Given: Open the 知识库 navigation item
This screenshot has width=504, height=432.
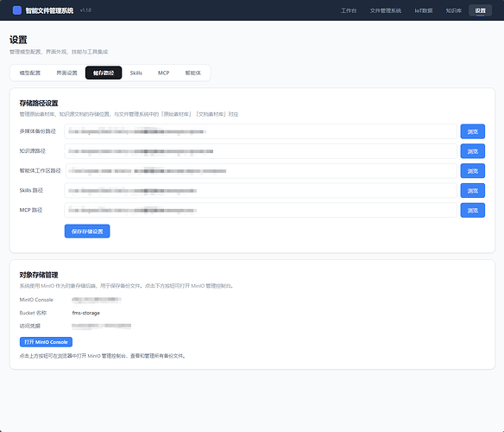Looking at the screenshot, I should coord(454,10).
